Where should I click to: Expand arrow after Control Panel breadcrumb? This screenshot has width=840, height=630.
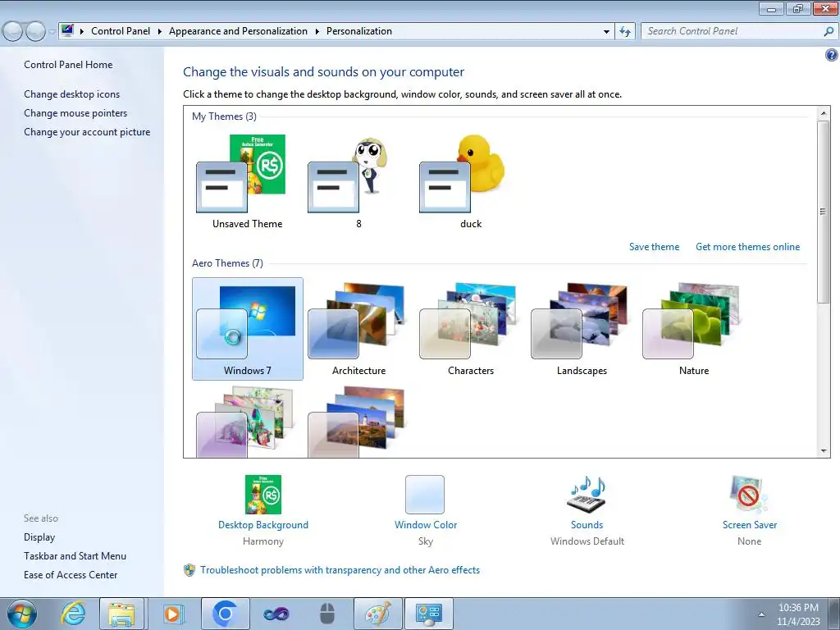(160, 32)
